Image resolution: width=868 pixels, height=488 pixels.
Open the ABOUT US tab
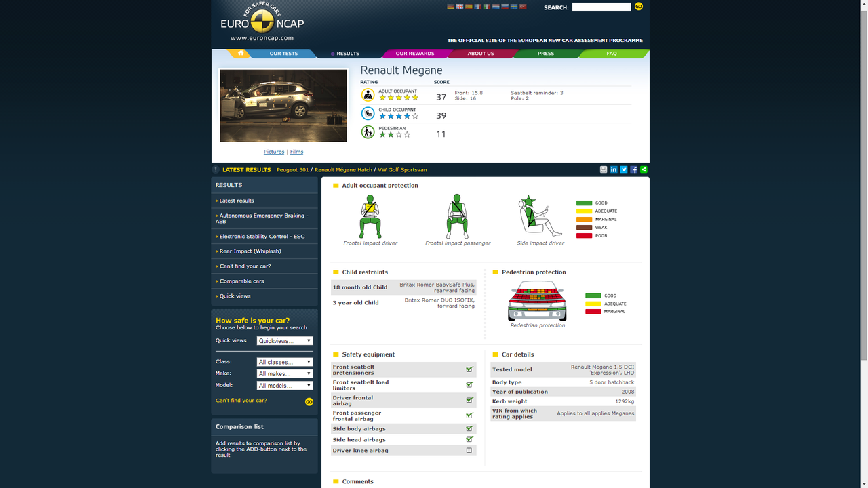[x=481, y=54]
